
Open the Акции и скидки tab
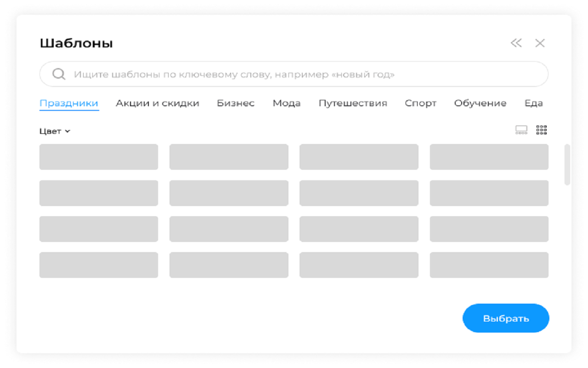(158, 103)
